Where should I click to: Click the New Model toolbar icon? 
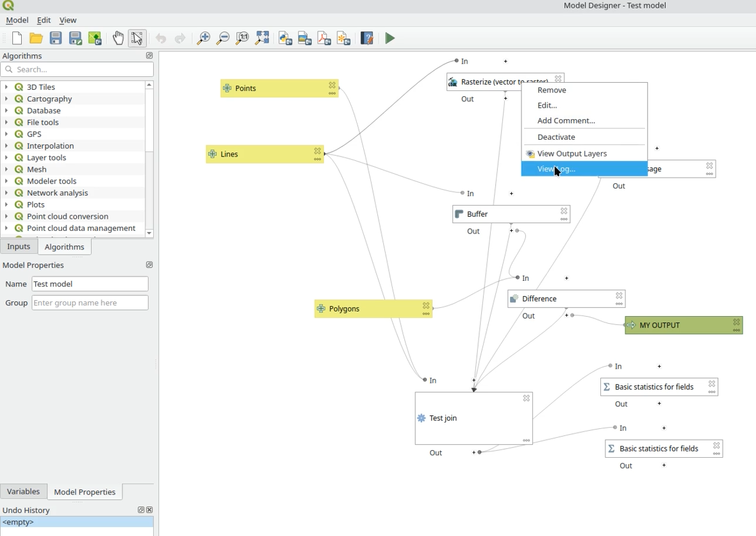(17, 38)
